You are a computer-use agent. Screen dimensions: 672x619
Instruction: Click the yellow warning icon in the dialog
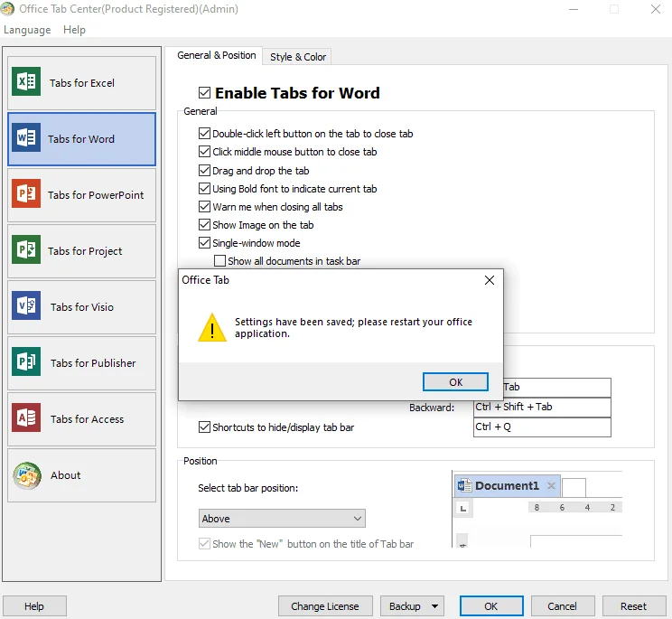click(x=212, y=327)
